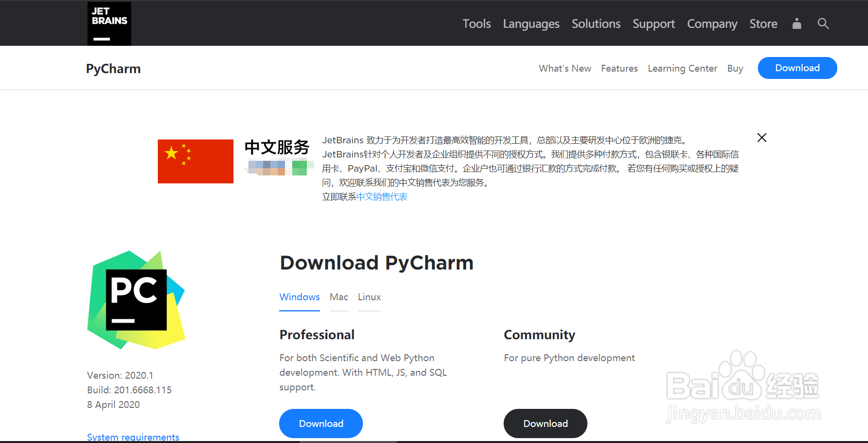The width and height of the screenshot is (868, 443).
Task: Close the Chinese service banner
Action: pos(762,138)
